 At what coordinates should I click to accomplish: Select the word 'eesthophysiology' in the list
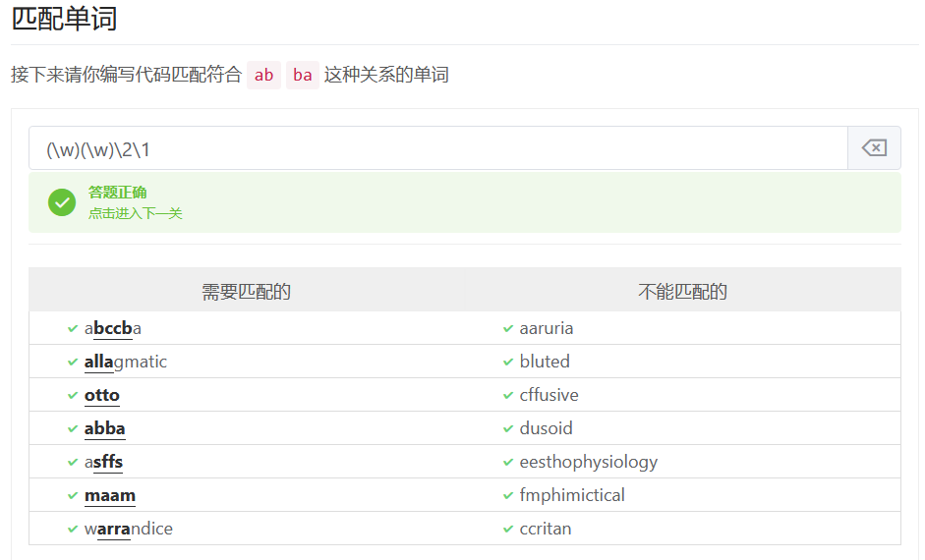coord(588,462)
